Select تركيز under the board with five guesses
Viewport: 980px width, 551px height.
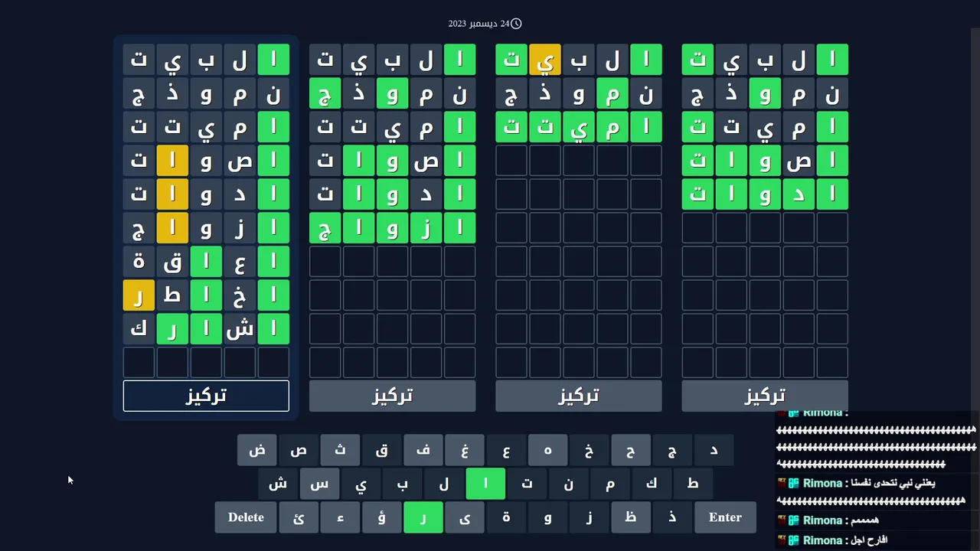pos(765,396)
